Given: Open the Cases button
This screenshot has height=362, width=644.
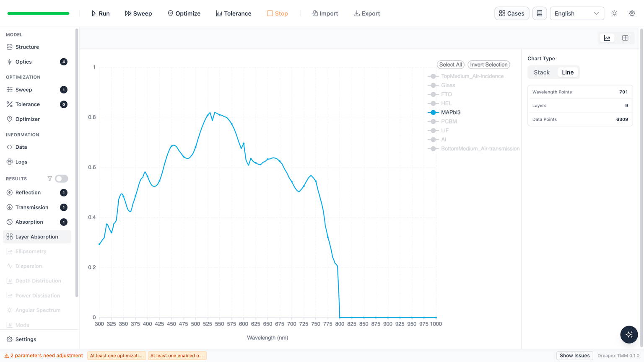Looking at the screenshot, I should tap(512, 13).
